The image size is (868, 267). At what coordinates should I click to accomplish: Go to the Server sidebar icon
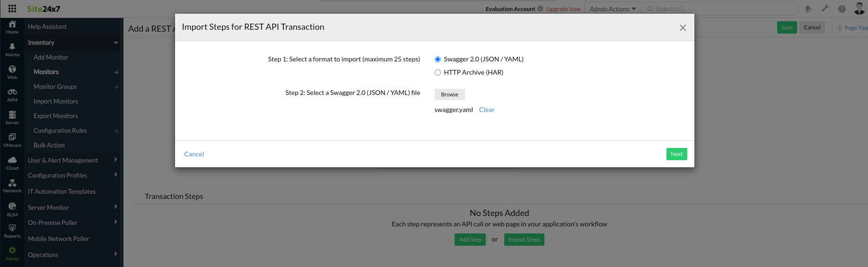click(12, 117)
